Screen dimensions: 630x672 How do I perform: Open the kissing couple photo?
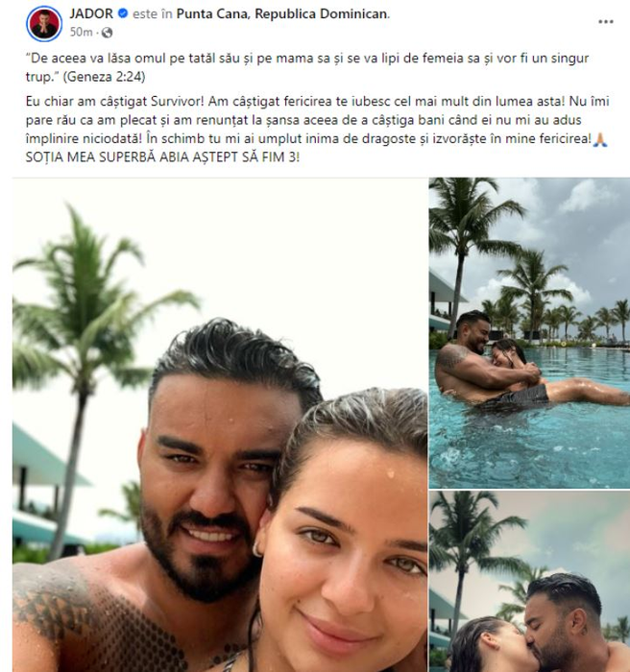point(529,582)
